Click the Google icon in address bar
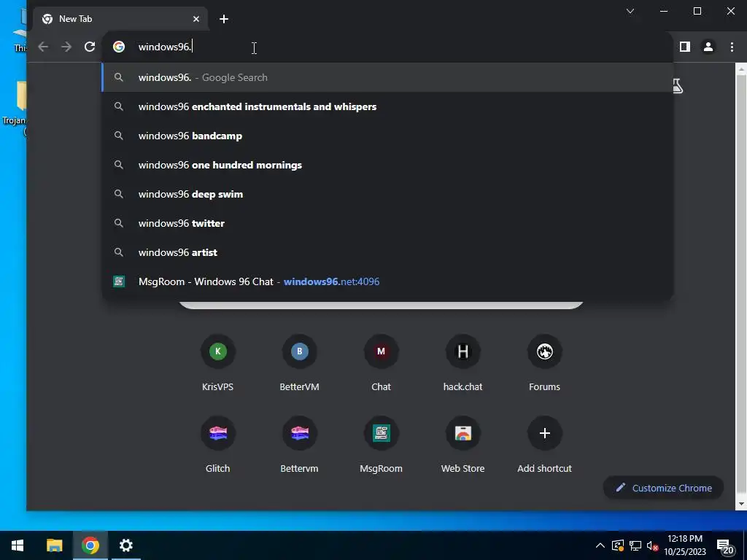Viewport: 747px width, 560px height. click(119, 47)
